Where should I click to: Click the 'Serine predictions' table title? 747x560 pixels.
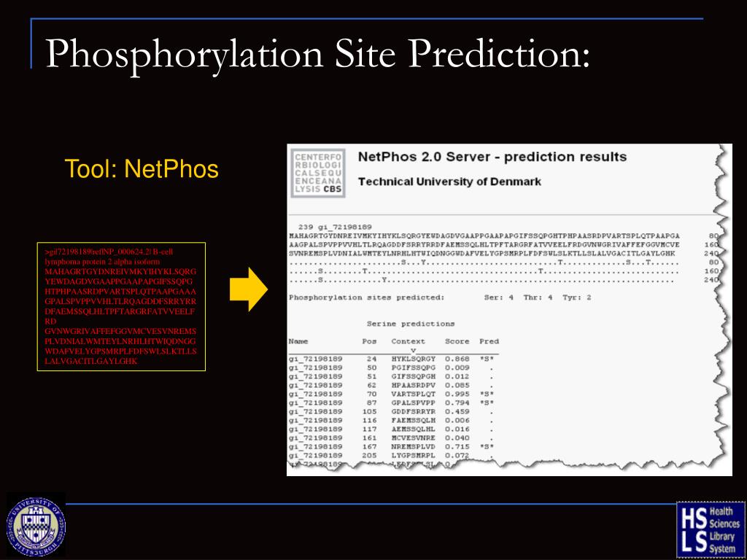coord(411,324)
